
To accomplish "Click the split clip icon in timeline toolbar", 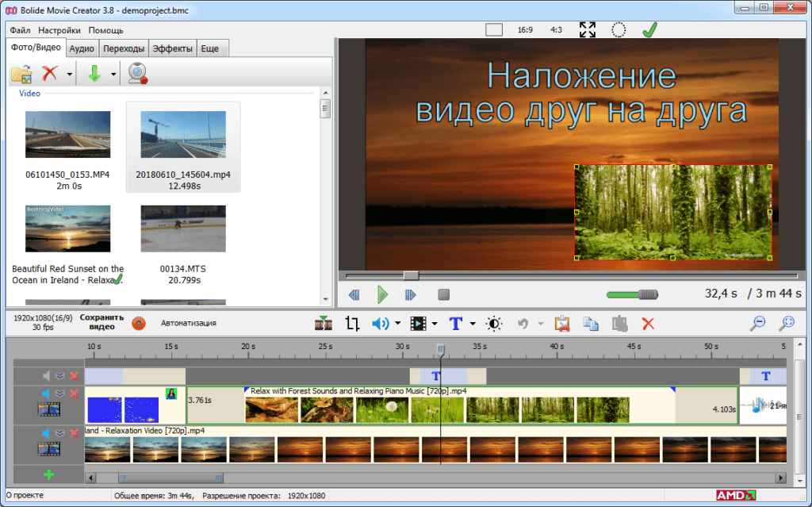I will click(324, 323).
